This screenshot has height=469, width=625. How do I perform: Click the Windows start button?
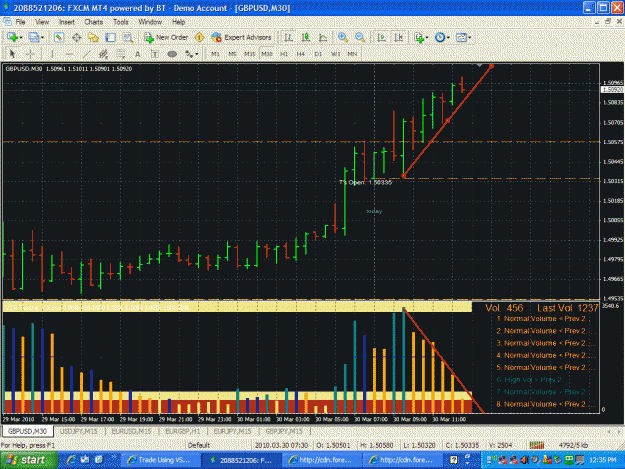[x=29, y=460]
